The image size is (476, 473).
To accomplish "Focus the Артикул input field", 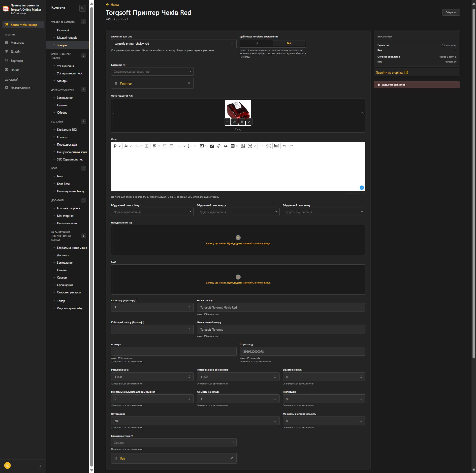I will (x=174, y=351).
